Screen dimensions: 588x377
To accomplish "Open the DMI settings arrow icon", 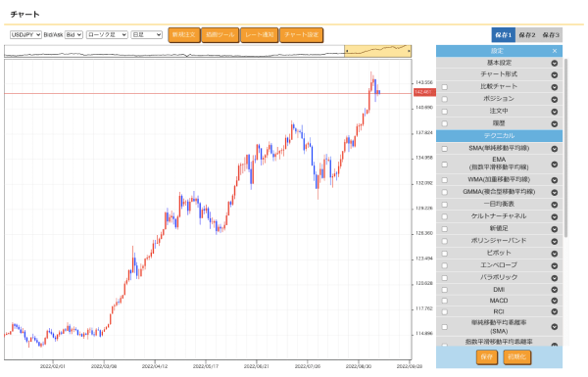I will click(x=555, y=290).
